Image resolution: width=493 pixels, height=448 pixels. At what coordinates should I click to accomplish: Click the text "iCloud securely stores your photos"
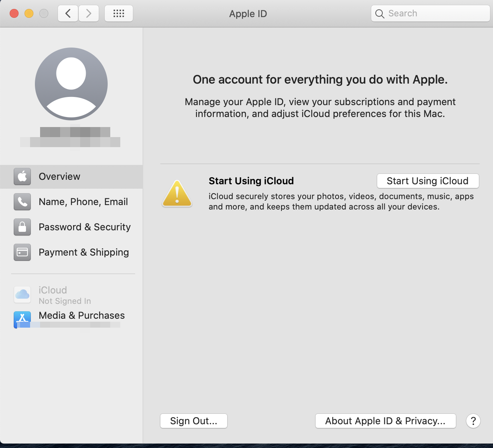tap(341, 201)
